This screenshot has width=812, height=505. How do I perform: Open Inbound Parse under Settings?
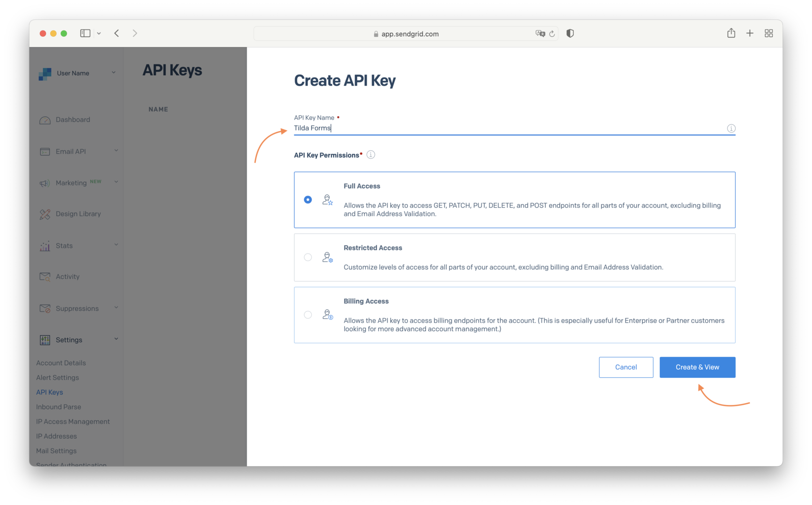58,407
